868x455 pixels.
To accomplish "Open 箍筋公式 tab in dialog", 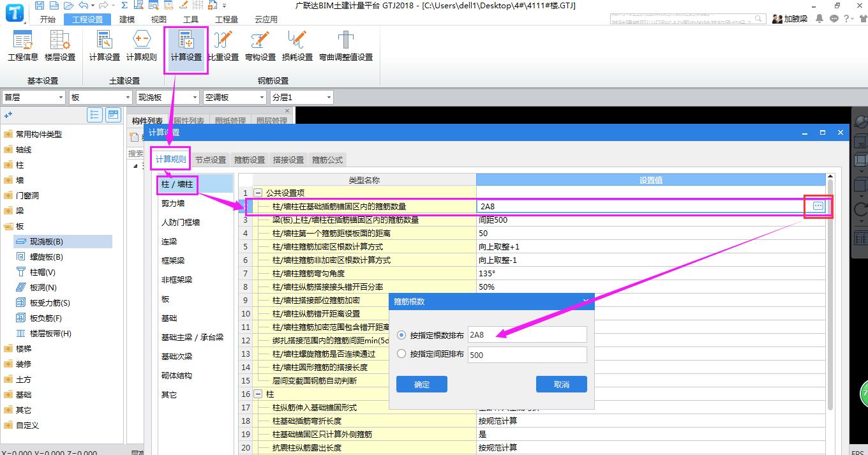I will tap(327, 160).
